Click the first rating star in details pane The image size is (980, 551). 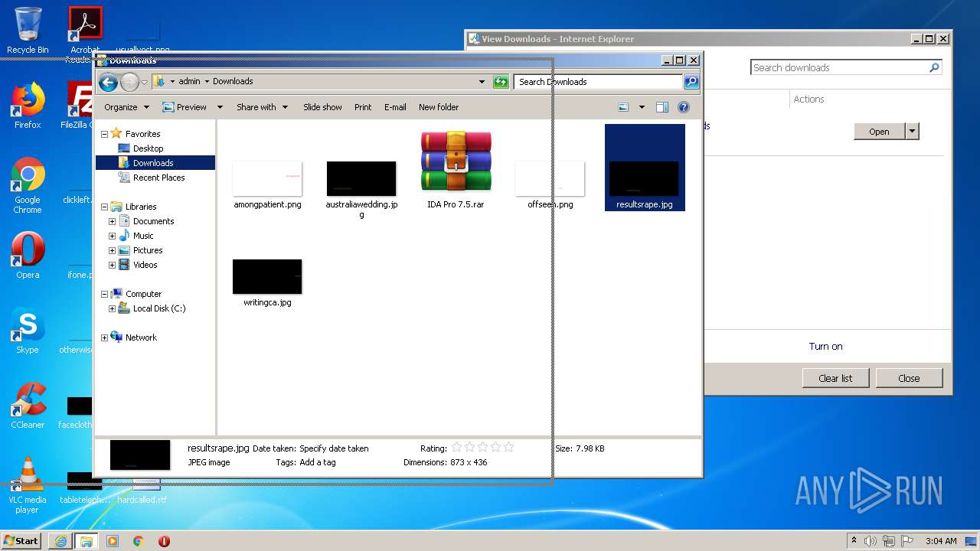(x=457, y=448)
